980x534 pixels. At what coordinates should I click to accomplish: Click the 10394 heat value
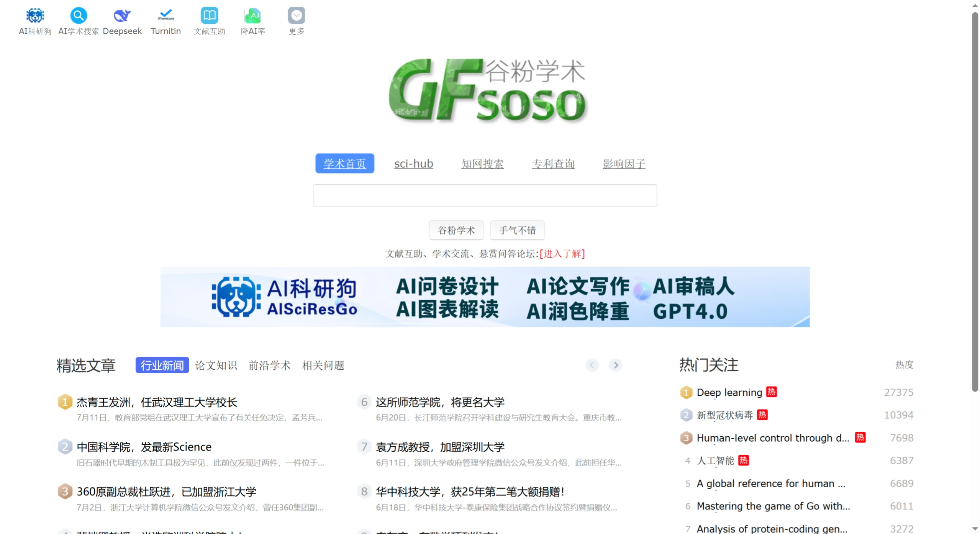point(898,415)
